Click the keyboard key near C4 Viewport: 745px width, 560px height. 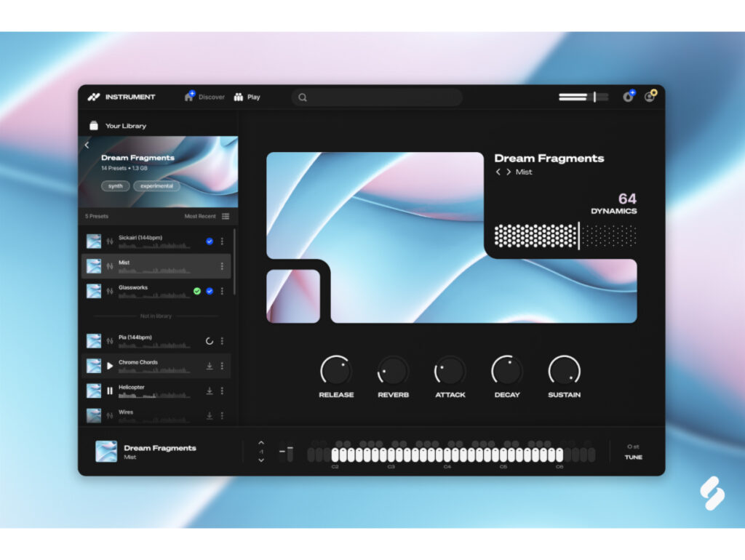[x=447, y=455]
